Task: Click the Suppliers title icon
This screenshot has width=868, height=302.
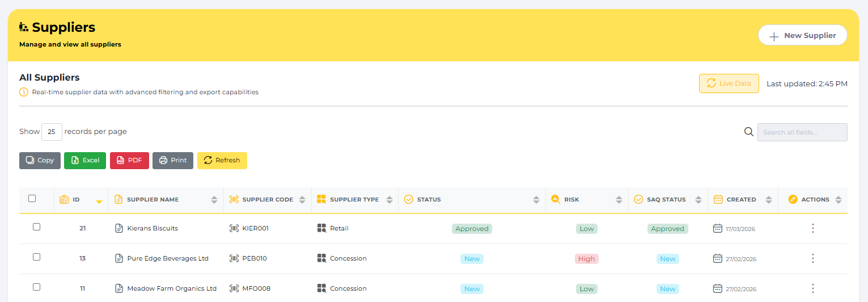Action: pos(24,27)
